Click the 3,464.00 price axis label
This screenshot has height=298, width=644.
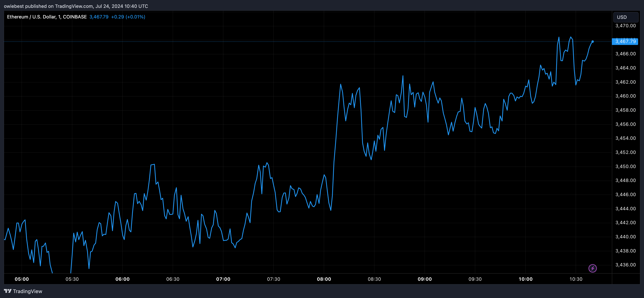coord(626,68)
